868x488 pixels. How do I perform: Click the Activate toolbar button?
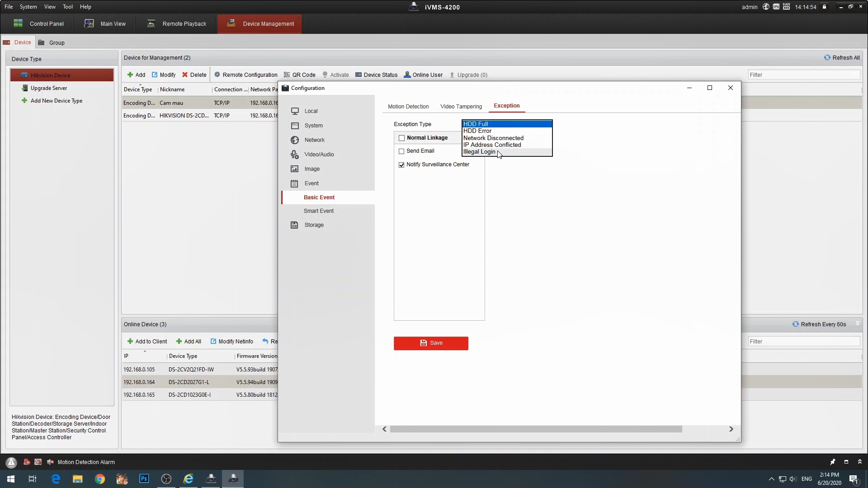click(335, 75)
